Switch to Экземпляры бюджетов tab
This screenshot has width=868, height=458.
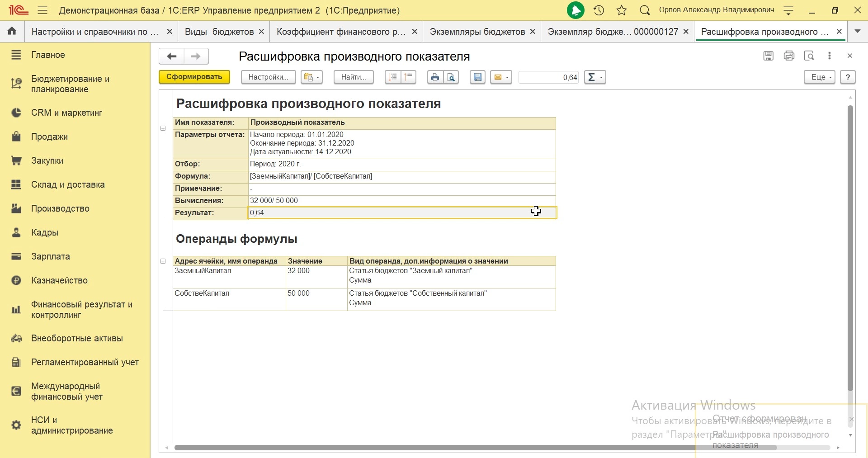(x=477, y=32)
